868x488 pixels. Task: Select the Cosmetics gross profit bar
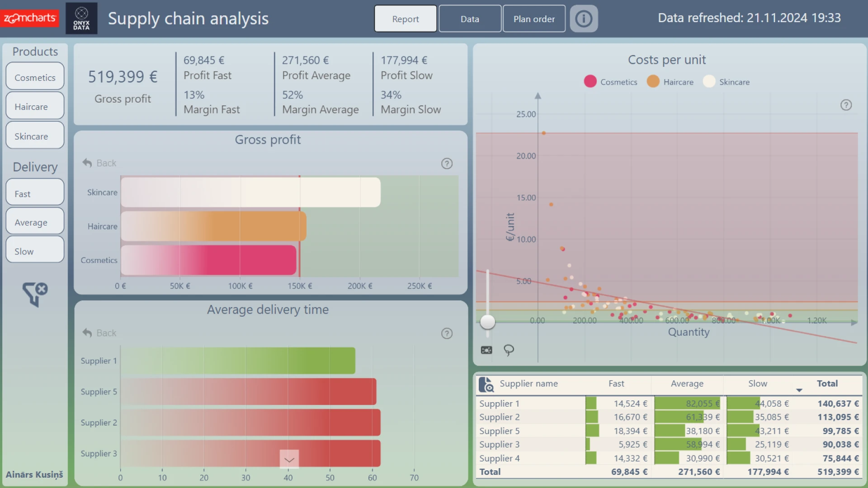208,260
